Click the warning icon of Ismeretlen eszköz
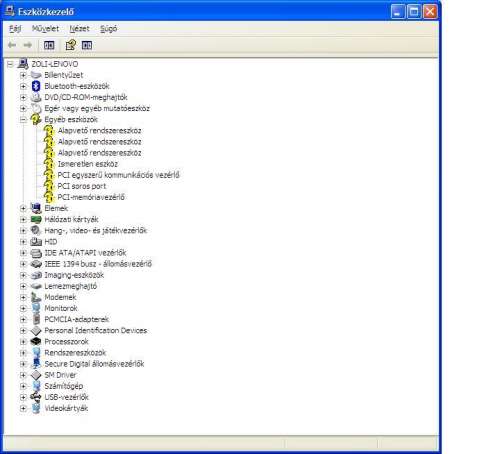Viewport: 500px width, 454px height. click(49, 164)
